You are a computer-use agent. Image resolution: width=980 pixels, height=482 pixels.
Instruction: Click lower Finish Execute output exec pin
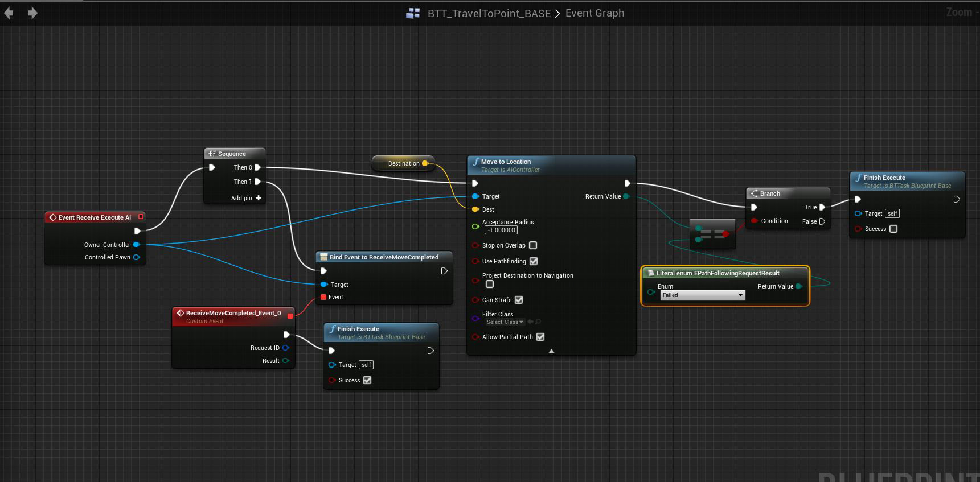(x=430, y=351)
